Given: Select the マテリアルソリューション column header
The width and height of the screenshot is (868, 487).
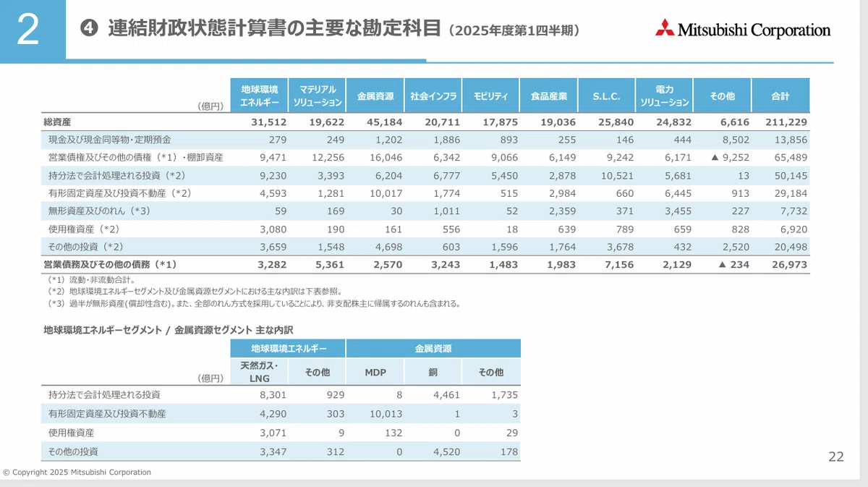Looking at the screenshot, I should coord(318,96).
